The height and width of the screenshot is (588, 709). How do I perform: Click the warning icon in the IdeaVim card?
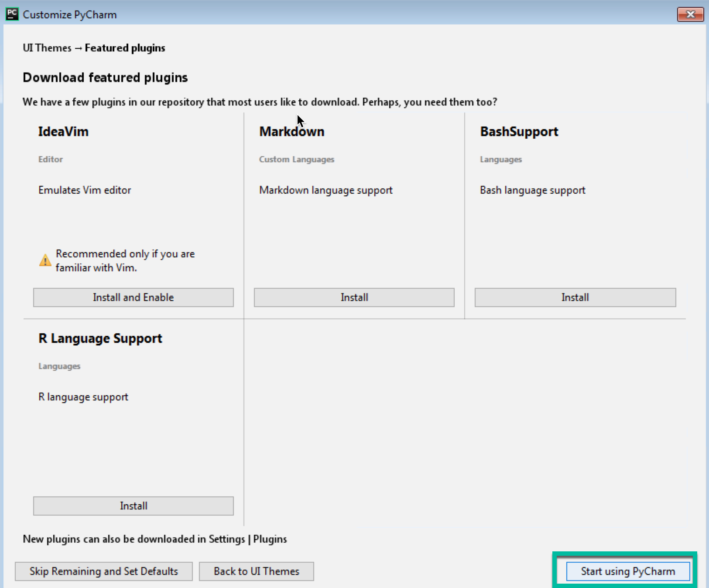coord(45,260)
